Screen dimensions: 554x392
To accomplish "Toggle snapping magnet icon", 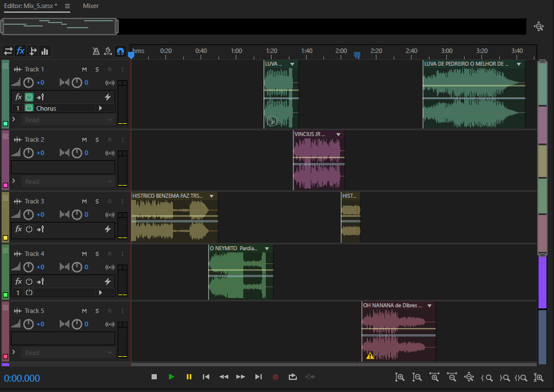I will tap(120, 51).
